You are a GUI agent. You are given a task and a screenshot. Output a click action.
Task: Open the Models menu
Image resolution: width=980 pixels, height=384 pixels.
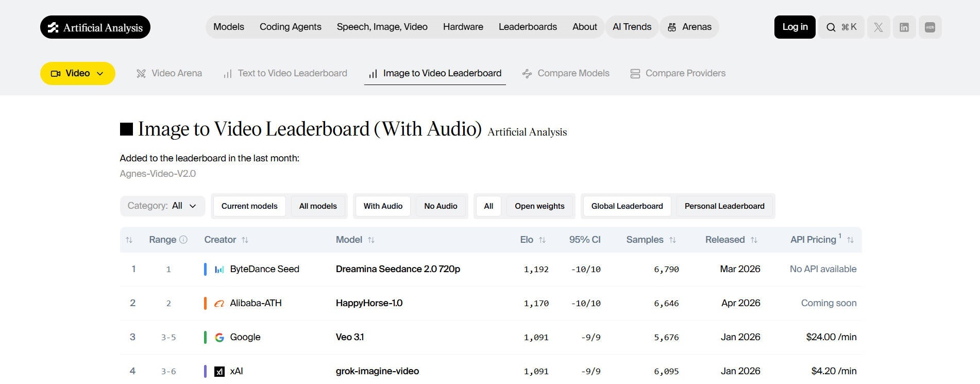pos(229,27)
